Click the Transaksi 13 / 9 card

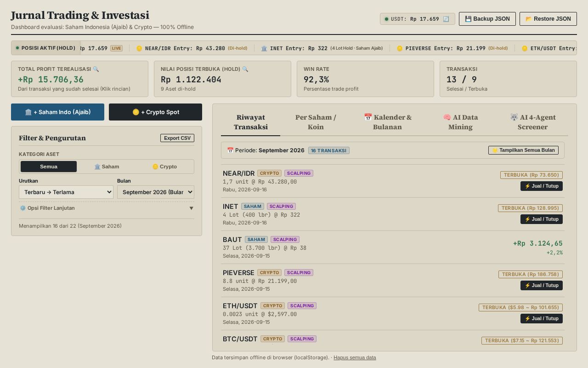coord(508,79)
